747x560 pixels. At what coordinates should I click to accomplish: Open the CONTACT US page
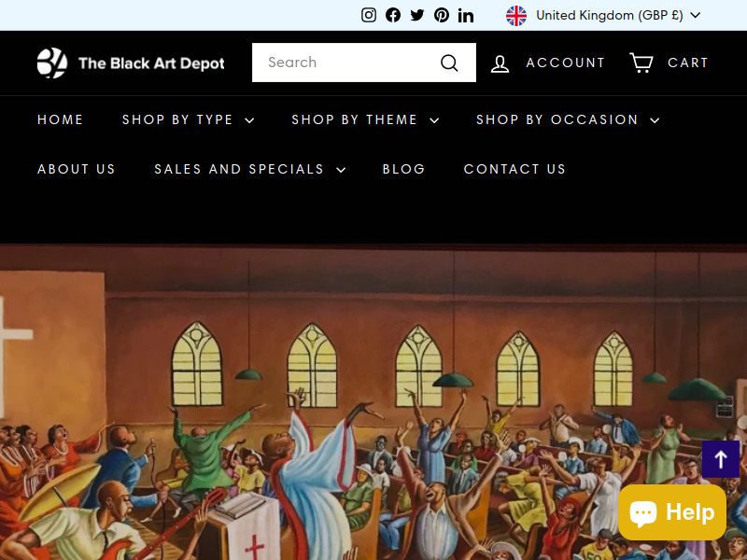514,169
